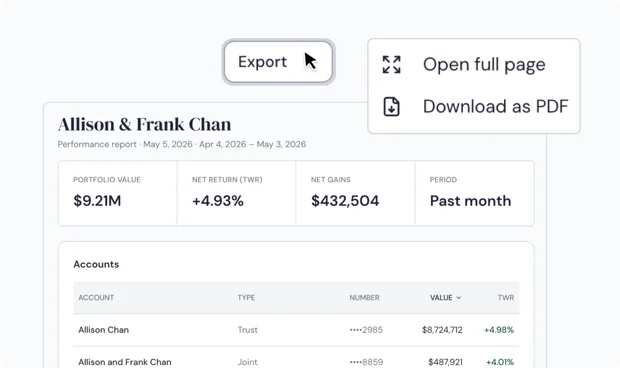The width and height of the screenshot is (620, 368).
Task: Sort by the VALUE column chevron
Action: pyautogui.click(x=459, y=298)
